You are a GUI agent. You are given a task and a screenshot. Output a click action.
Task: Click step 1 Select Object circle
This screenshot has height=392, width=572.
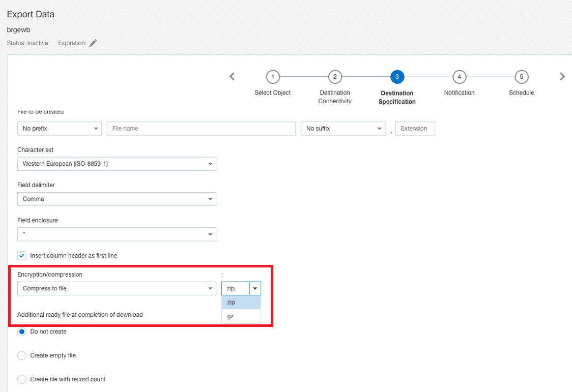[x=273, y=77]
